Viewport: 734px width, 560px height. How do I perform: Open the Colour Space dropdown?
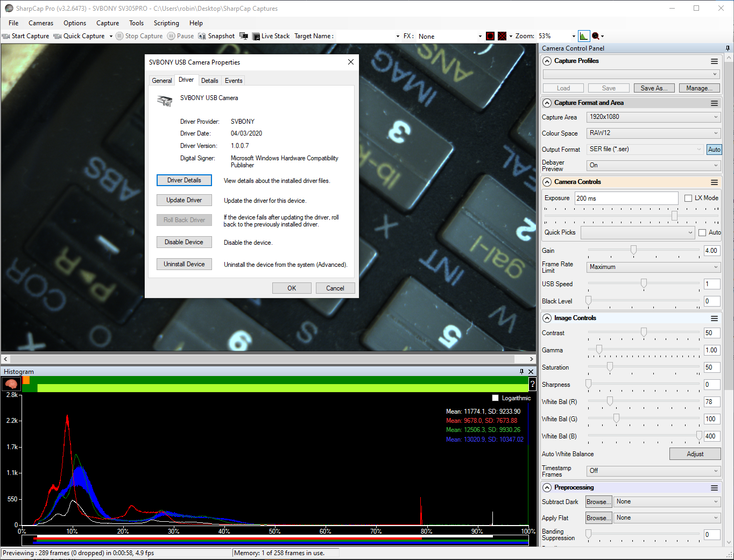653,133
